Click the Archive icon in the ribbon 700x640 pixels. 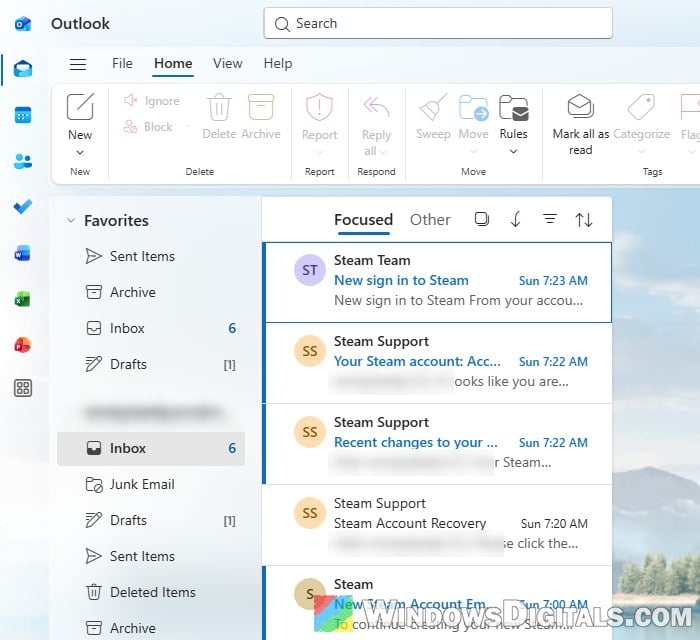click(x=261, y=107)
